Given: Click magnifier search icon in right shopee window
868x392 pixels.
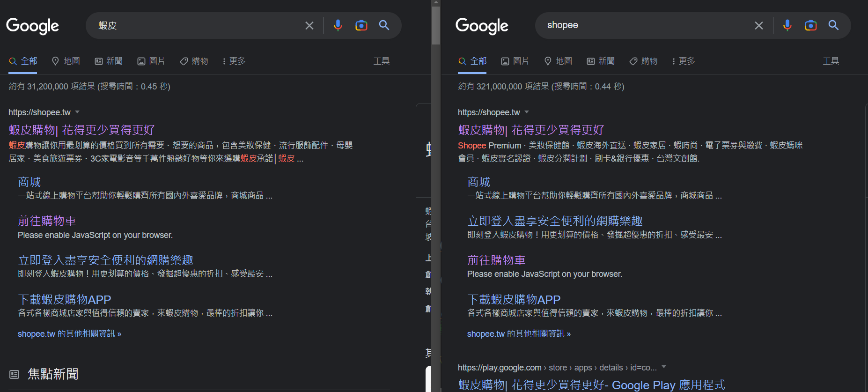Looking at the screenshot, I should 833,25.
